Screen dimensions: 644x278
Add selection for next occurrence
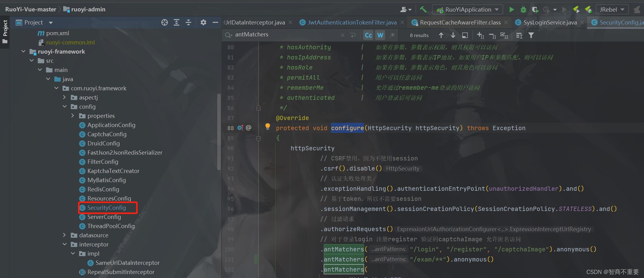[481, 36]
